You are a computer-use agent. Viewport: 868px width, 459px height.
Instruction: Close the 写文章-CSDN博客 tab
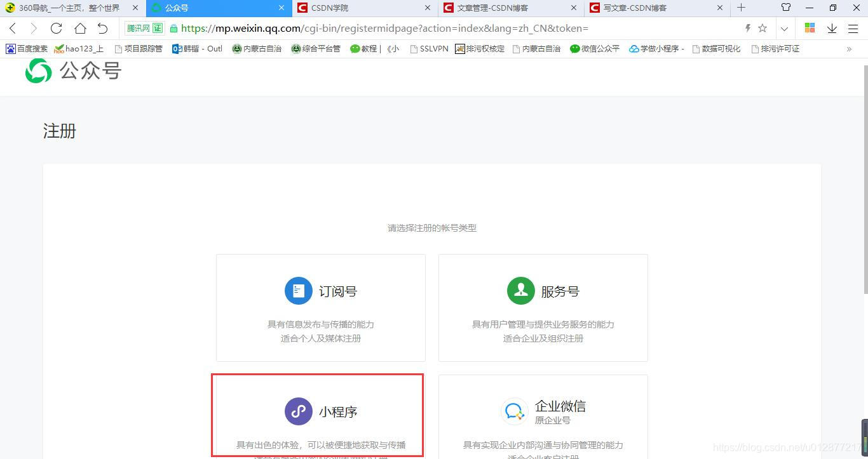coord(720,8)
